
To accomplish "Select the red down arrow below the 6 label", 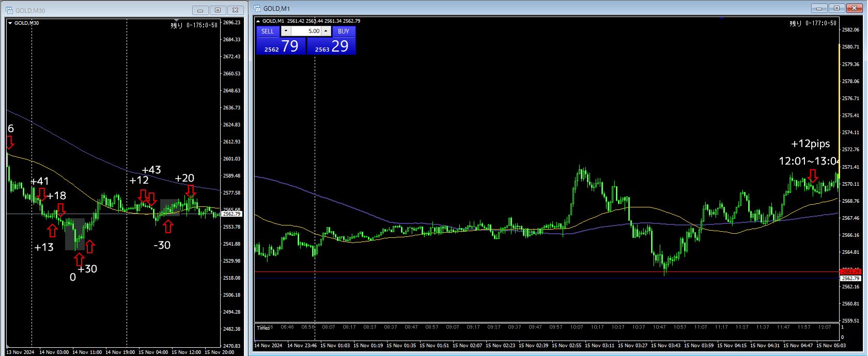I will point(10,142).
